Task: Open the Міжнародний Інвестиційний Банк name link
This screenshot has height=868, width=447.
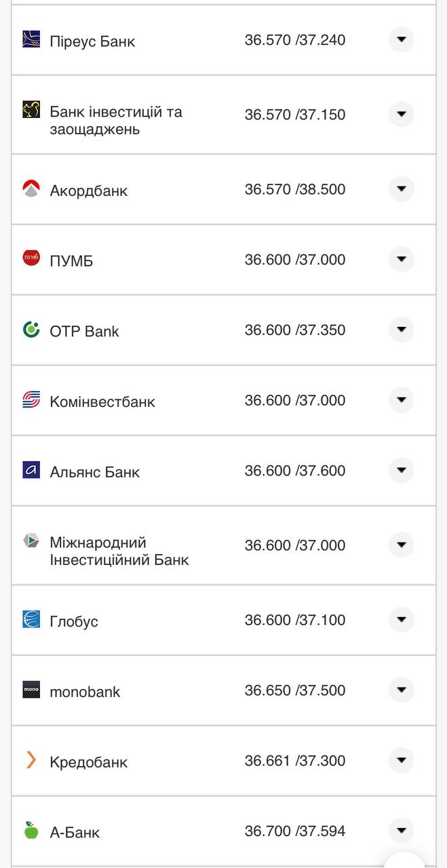Action: coord(119,551)
